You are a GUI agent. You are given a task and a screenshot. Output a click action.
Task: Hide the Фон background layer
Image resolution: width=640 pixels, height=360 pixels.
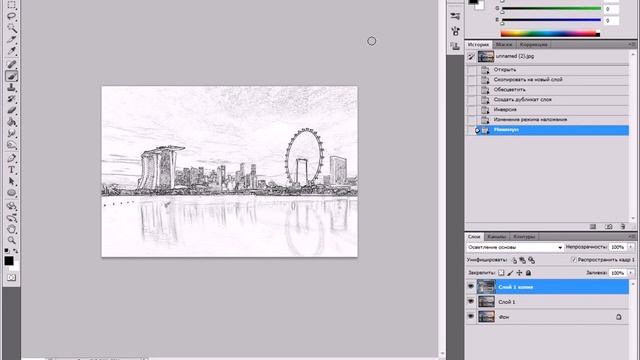click(471, 316)
